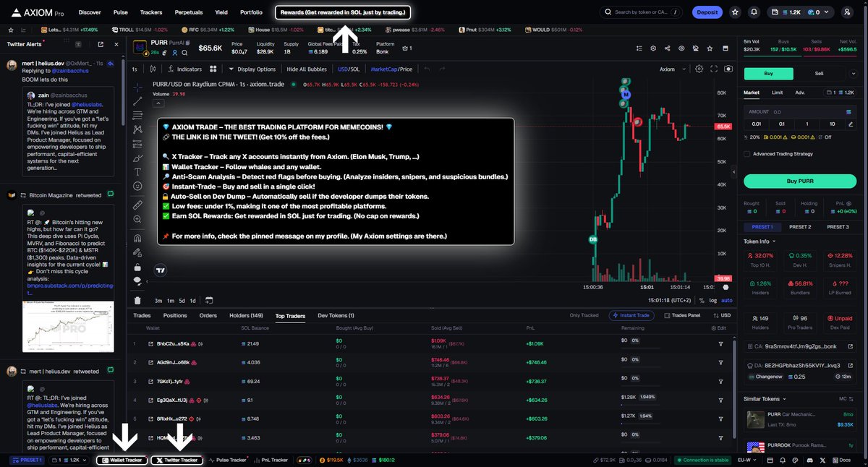Screen dimensions: 868x467
Task: Click the Deposit button
Action: [707, 12]
